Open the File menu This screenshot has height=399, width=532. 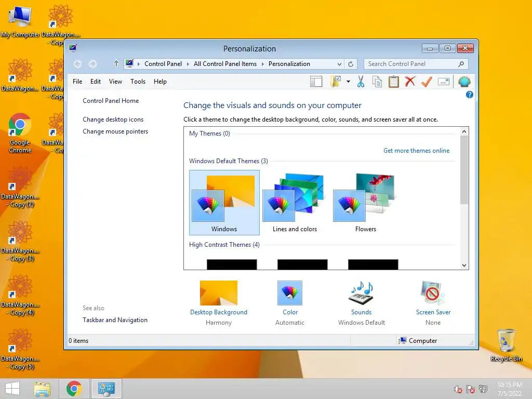pyautogui.click(x=77, y=82)
